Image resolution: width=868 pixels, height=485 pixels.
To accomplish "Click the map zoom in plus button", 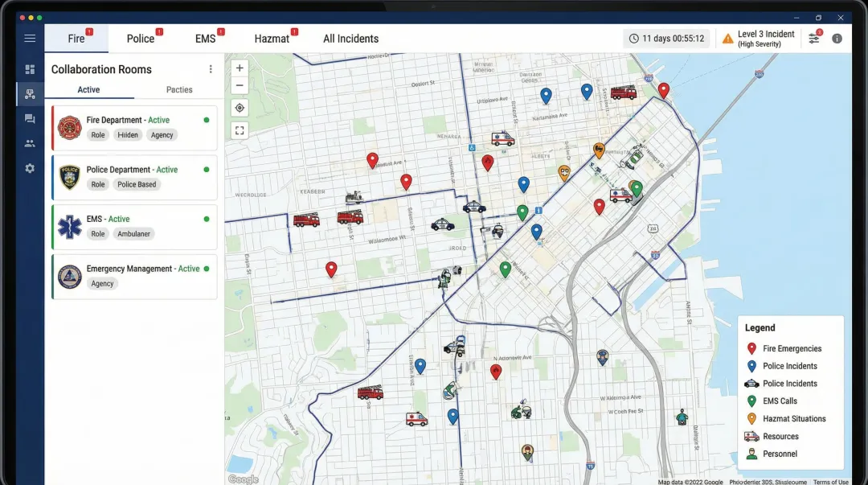I will (240, 68).
